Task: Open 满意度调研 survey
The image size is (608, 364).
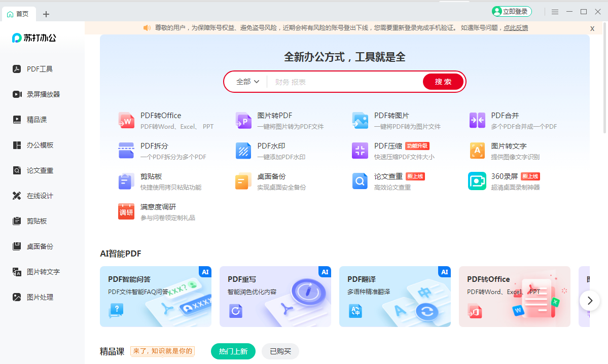Action: tap(157, 212)
